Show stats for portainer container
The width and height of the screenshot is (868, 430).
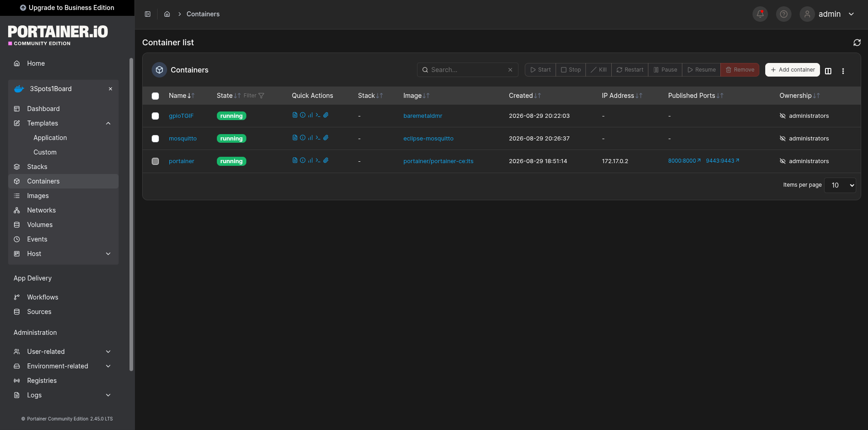coord(310,160)
